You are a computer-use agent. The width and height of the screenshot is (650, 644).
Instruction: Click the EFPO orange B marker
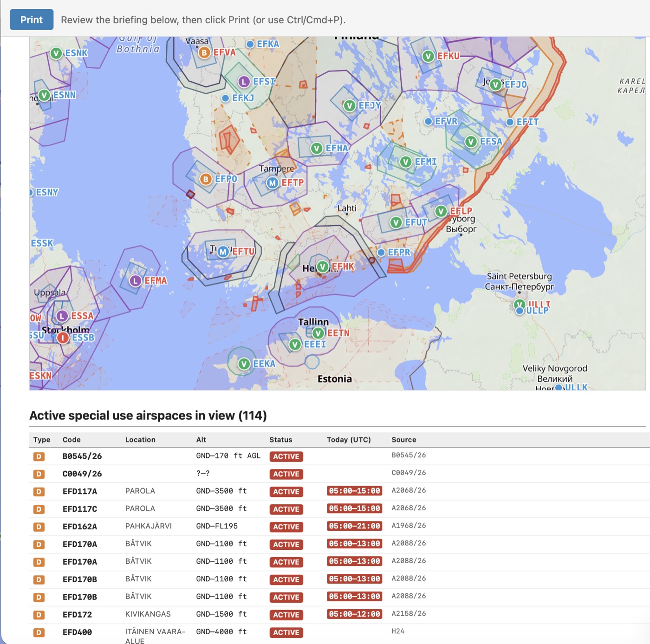pyautogui.click(x=206, y=179)
